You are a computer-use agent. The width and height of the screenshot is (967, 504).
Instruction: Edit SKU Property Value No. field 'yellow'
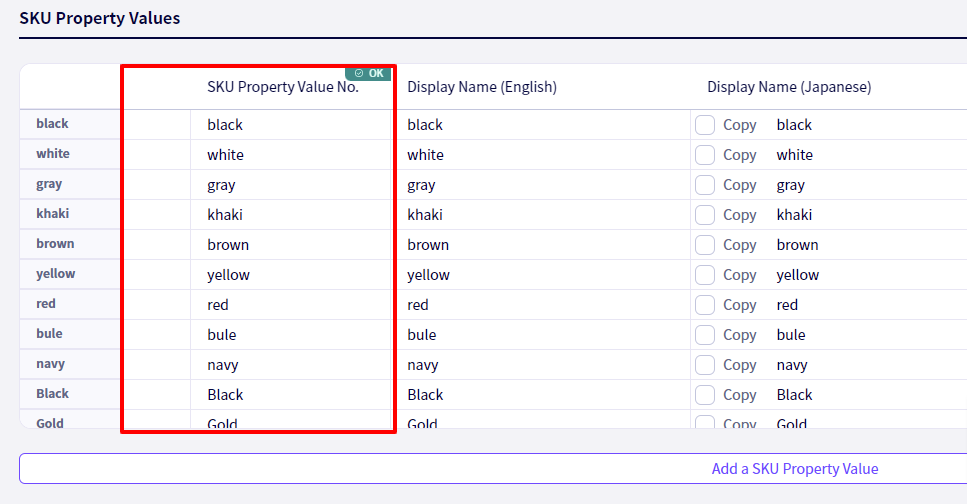(291, 275)
